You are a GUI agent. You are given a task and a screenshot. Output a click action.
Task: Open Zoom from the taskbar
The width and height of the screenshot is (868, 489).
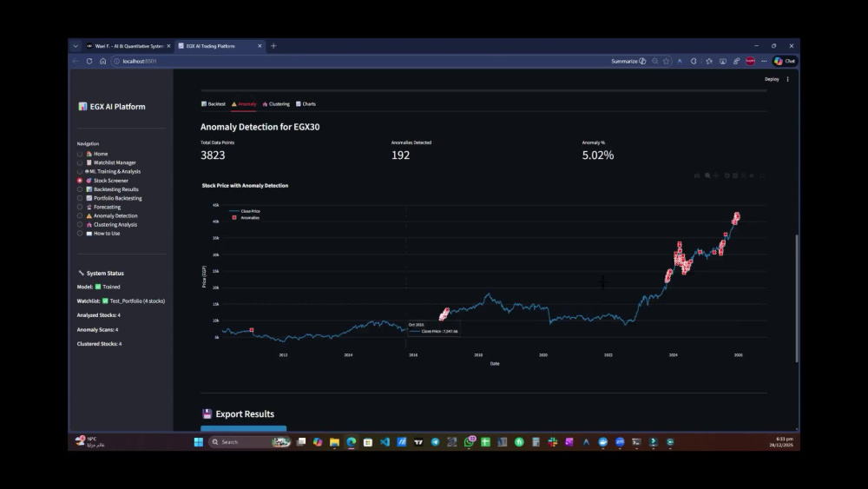point(620,442)
